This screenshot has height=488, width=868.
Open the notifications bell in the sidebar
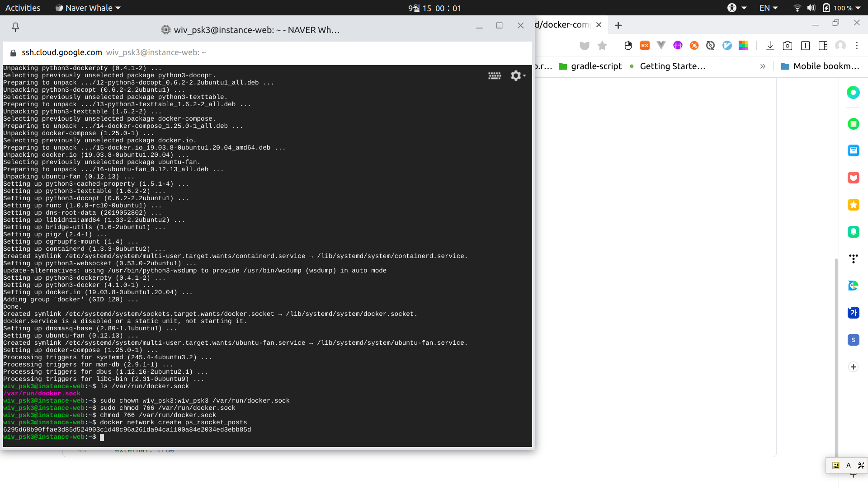click(x=853, y=232)
